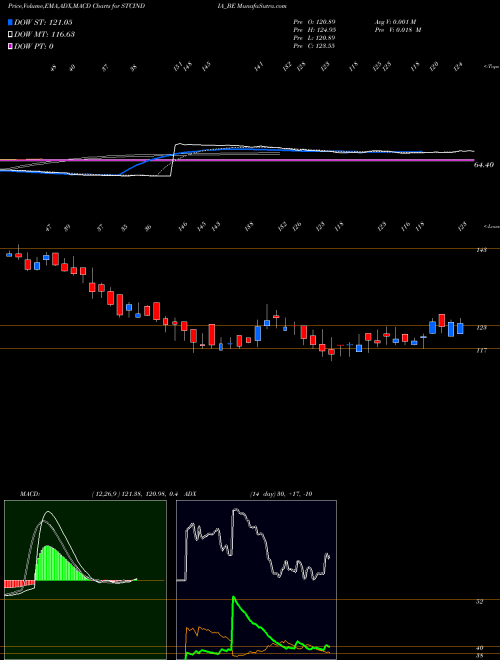Click the 'Pre L: 120.89' value

pos(314,38)
